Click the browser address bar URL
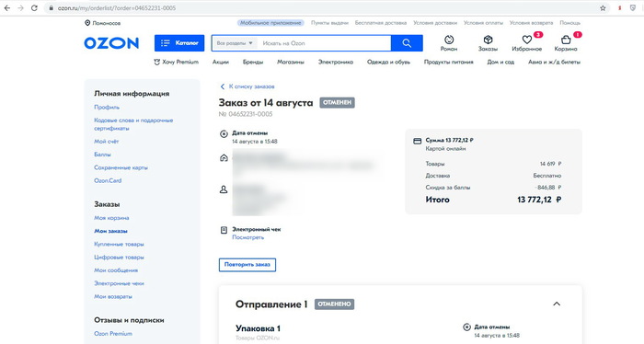The height and width of the screenshot is (344, 644). 117,7
